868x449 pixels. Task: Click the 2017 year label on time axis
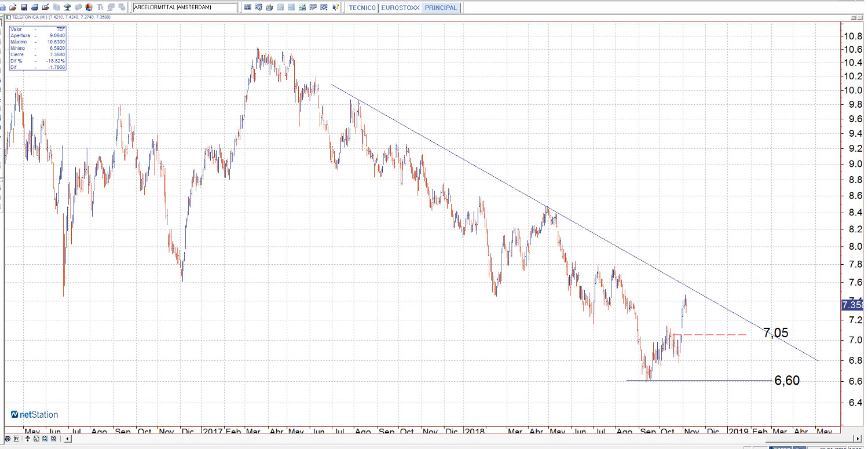coord(213,432)
